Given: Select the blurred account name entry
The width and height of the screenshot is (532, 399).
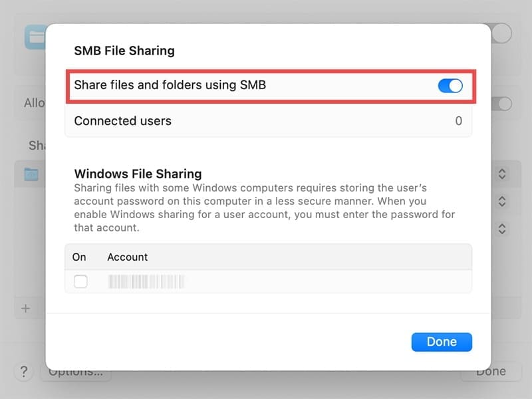Looking at the screenshot, I should point(146,281).
